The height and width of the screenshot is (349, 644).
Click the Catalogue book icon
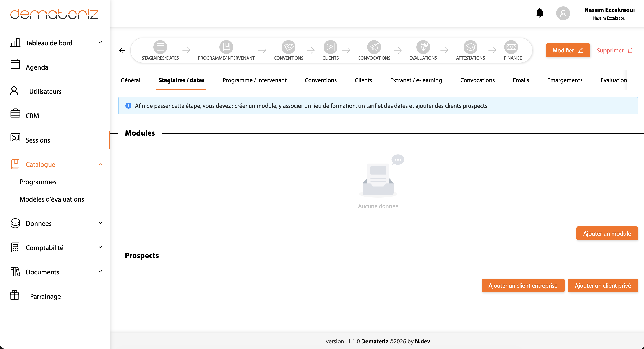click(x=15, y=164)
